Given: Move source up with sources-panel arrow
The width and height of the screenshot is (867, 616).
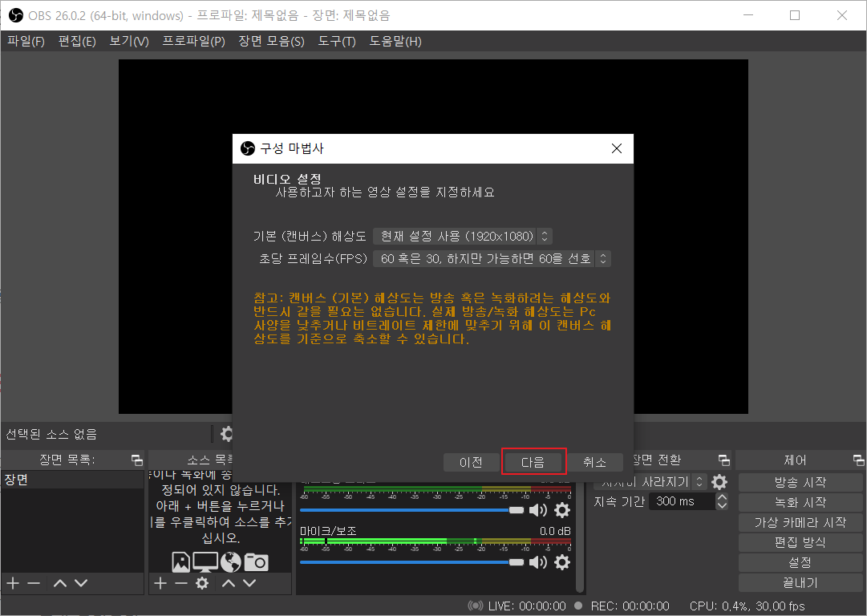Looking at the screenshot, I should pos(229,583).
